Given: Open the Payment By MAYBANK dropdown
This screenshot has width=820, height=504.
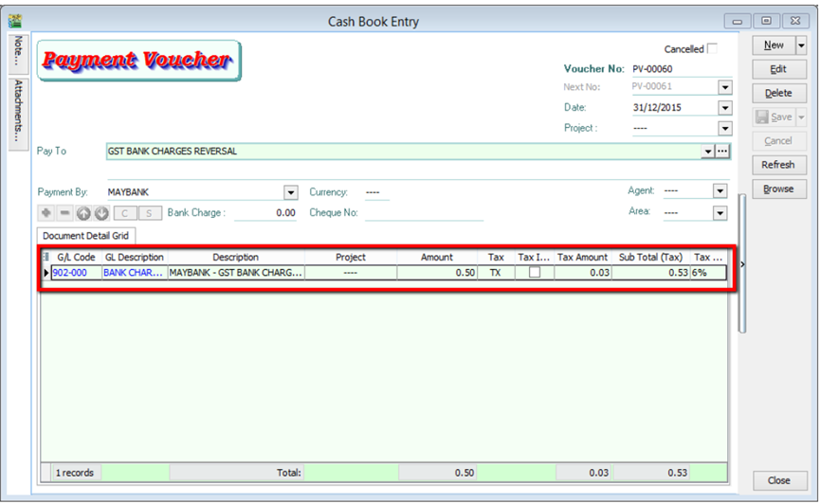Looking at the screenshot, I should [291, 192].
